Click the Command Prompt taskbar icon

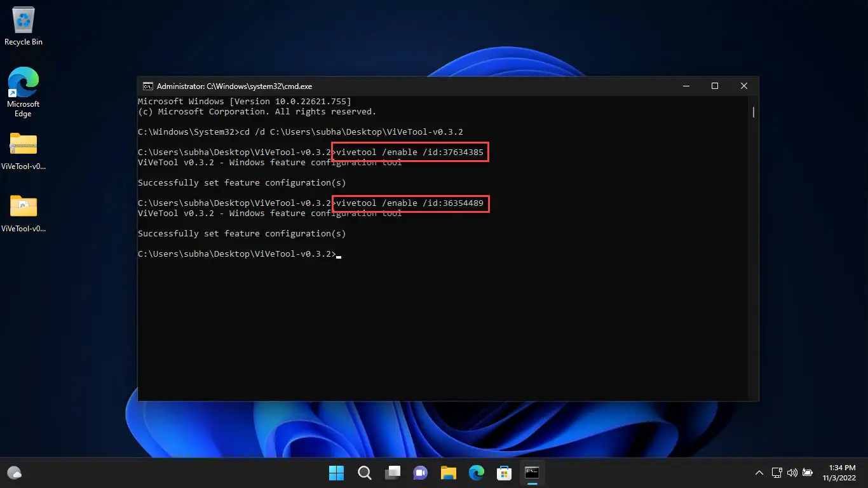point(532,473)
